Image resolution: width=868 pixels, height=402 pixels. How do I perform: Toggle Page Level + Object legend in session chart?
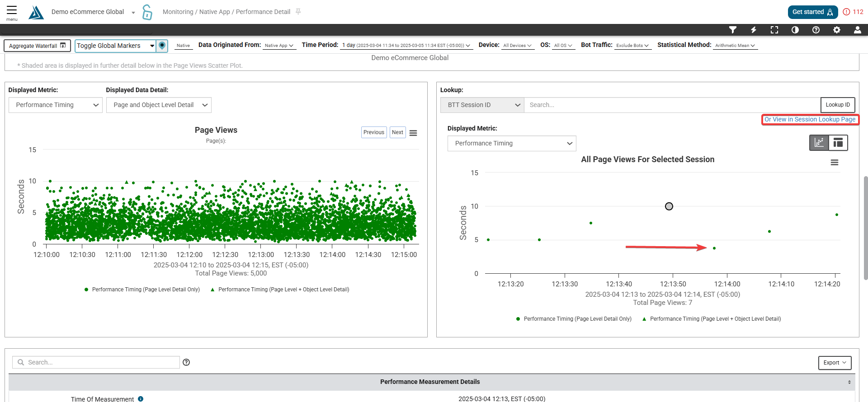tap(711, 319)
